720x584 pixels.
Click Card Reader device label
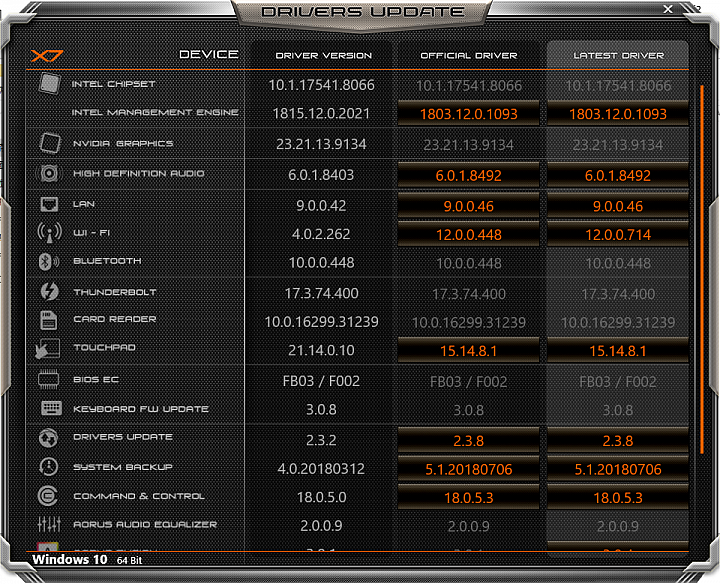[x=115, y=319]
